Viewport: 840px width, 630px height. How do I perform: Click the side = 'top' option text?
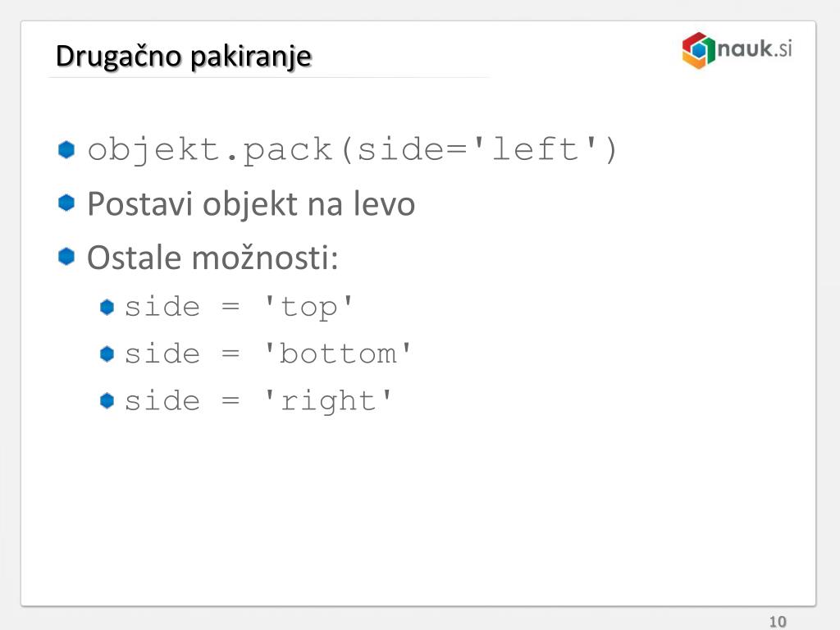point(239,308)
